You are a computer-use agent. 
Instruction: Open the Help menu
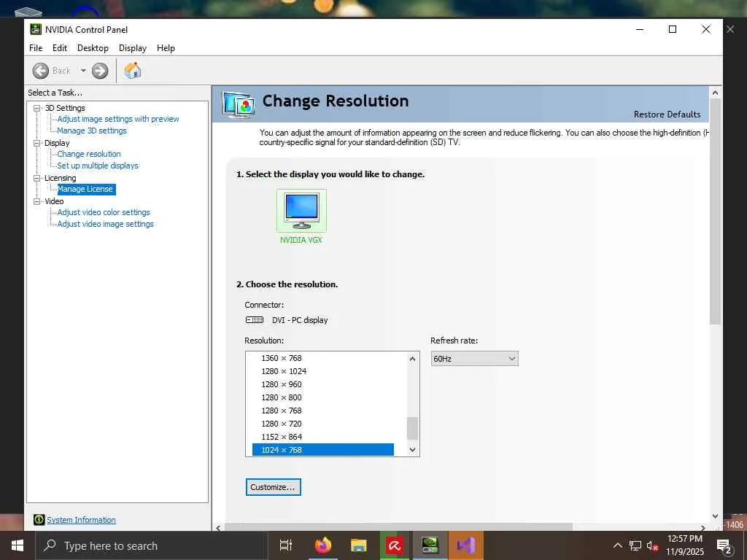click(166, 48)
